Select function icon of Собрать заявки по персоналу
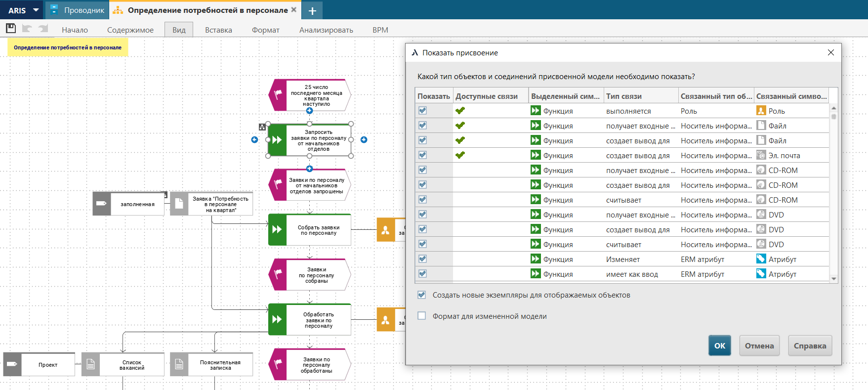 coord(277,229)
